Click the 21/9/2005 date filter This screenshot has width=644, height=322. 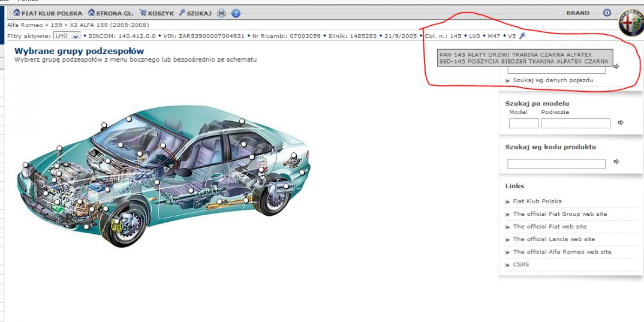[401, 36]
